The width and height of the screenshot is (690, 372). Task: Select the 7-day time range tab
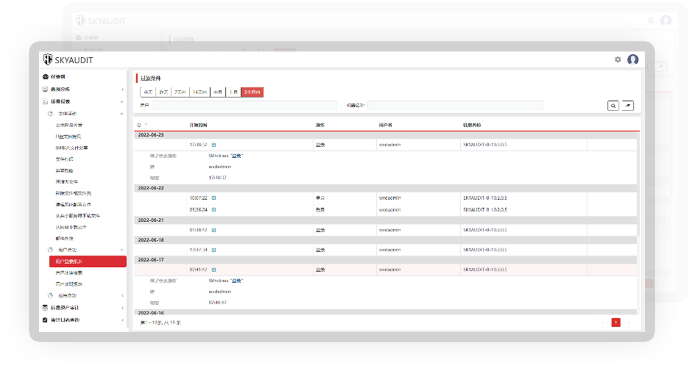coord(180,92)
